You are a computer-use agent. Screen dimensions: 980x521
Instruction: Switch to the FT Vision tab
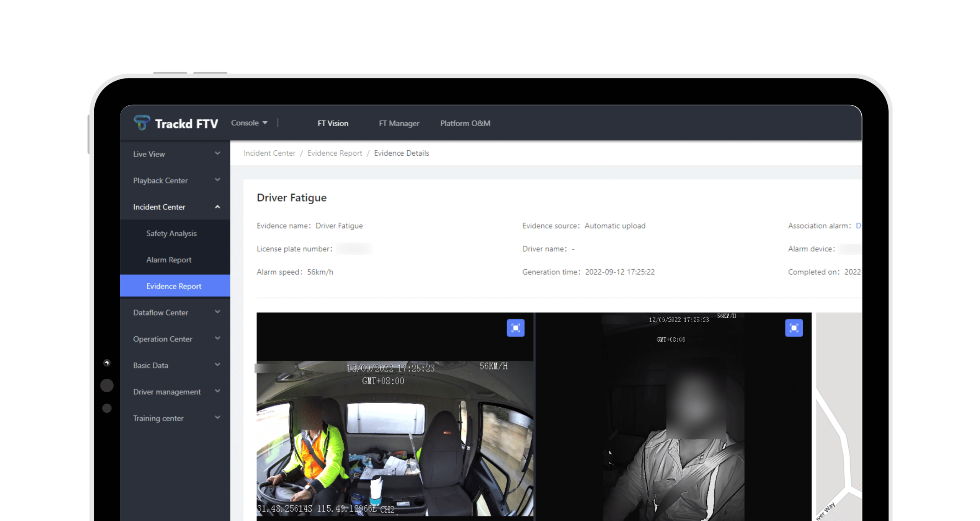point(333,123)
